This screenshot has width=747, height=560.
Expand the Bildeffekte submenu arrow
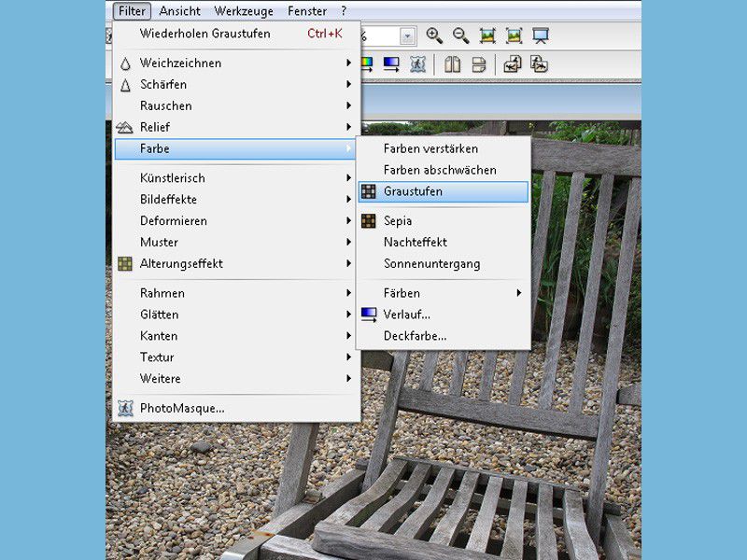click(348, 200)
